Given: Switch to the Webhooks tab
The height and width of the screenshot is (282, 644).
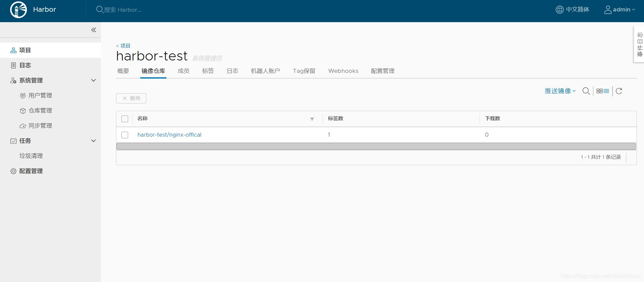Looking at the screenshot, I should pyautogui.click(x=343, y=71).
